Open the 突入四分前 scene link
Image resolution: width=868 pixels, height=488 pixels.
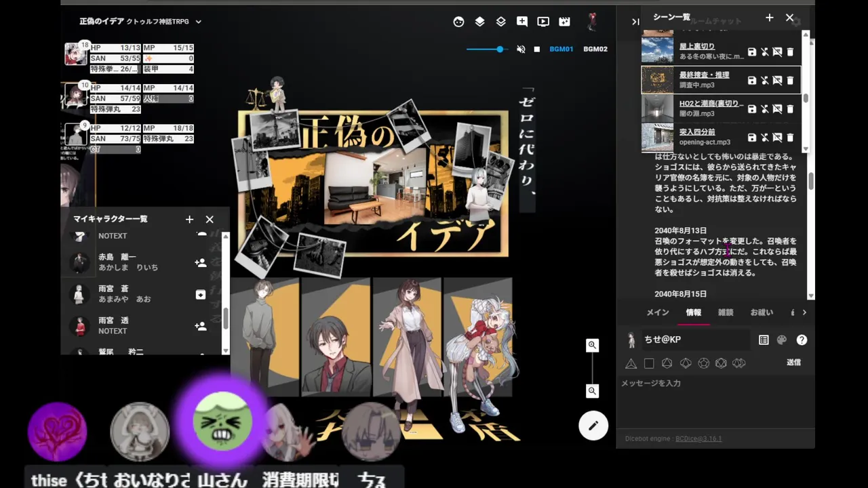697,131
